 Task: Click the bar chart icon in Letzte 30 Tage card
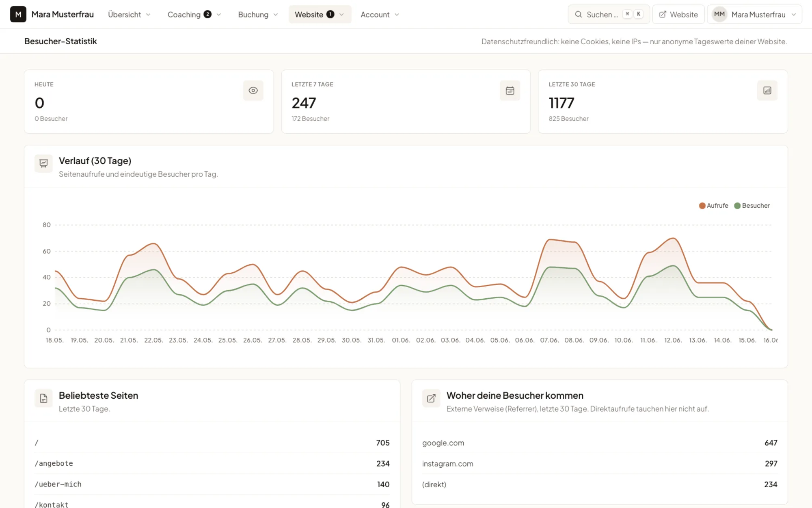[x=767, y=90]
